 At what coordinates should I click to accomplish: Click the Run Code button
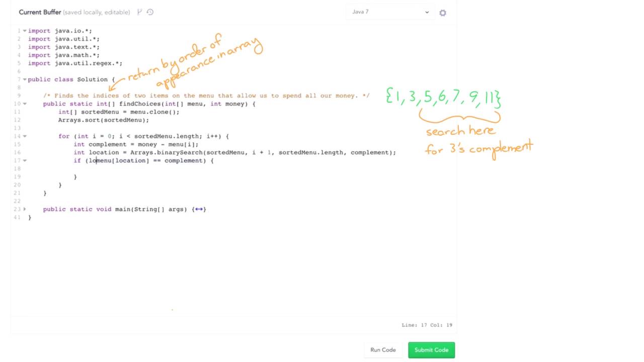pyautogui.click(x=383, y=350)
